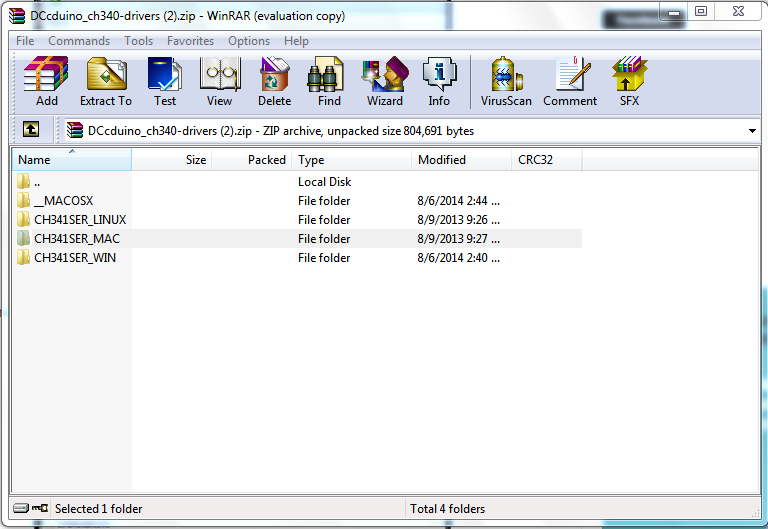
Task: Click the '..' parent directory entry
Action: (37, 182)
